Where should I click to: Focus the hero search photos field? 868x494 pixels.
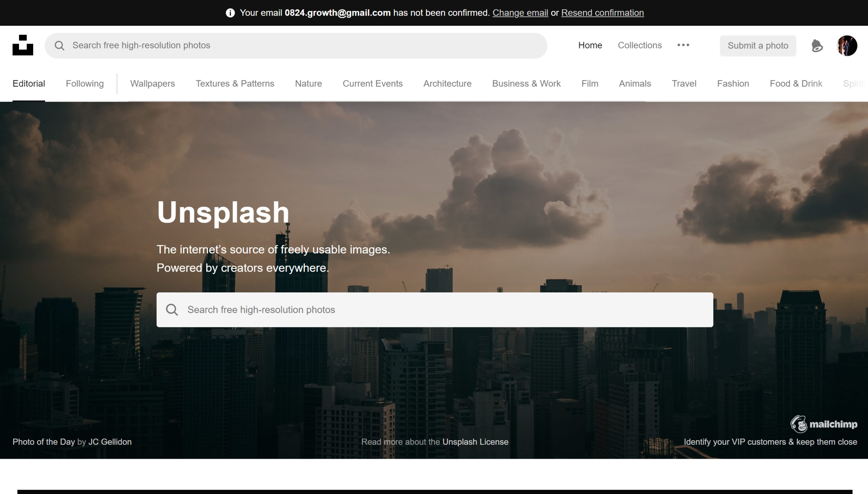click(435, 309)
